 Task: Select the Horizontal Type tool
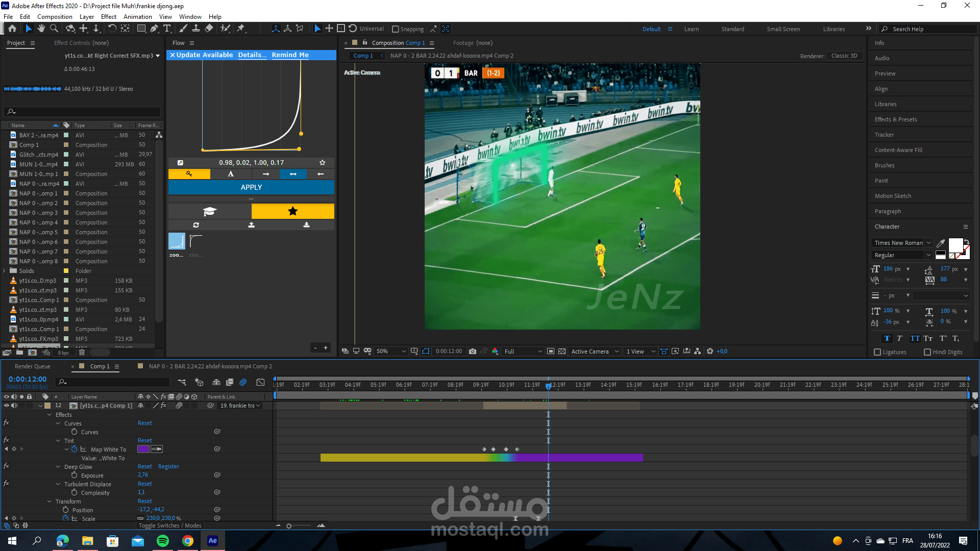[x=167, y=29]
